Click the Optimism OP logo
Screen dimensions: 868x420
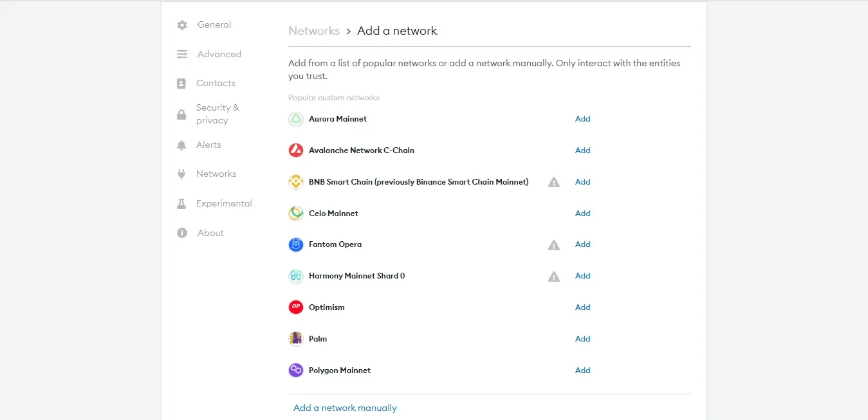(296, 307)
